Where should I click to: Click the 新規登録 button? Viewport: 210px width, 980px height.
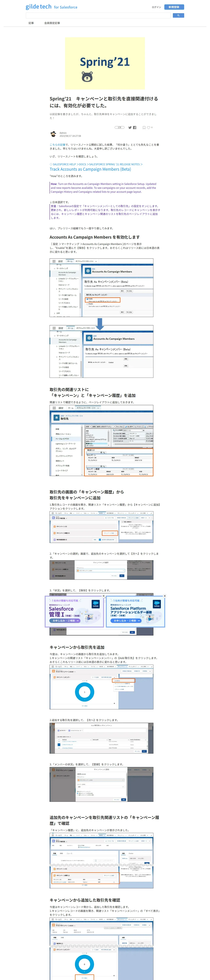pyautogui.click(x=174, y=7)
